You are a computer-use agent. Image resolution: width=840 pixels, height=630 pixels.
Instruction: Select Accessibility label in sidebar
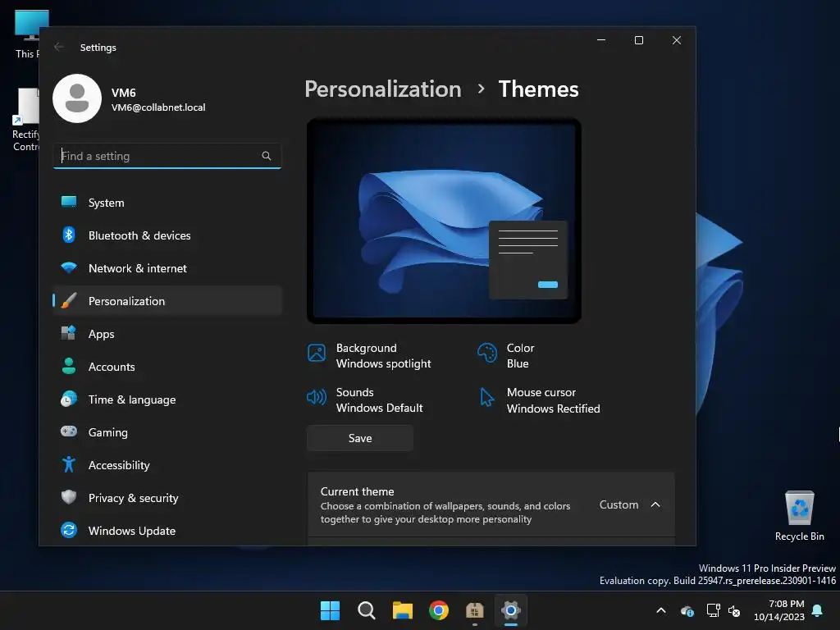tap(119, 465)
